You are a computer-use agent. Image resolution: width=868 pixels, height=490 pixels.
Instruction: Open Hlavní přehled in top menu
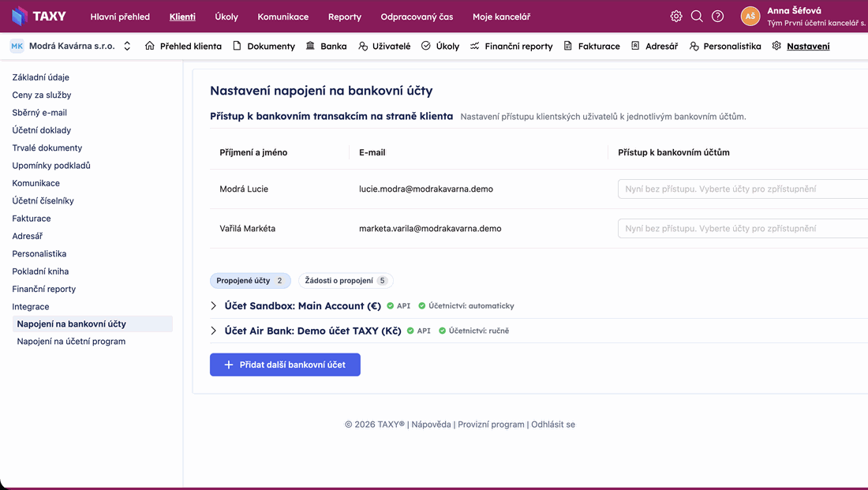coord(120,17)
